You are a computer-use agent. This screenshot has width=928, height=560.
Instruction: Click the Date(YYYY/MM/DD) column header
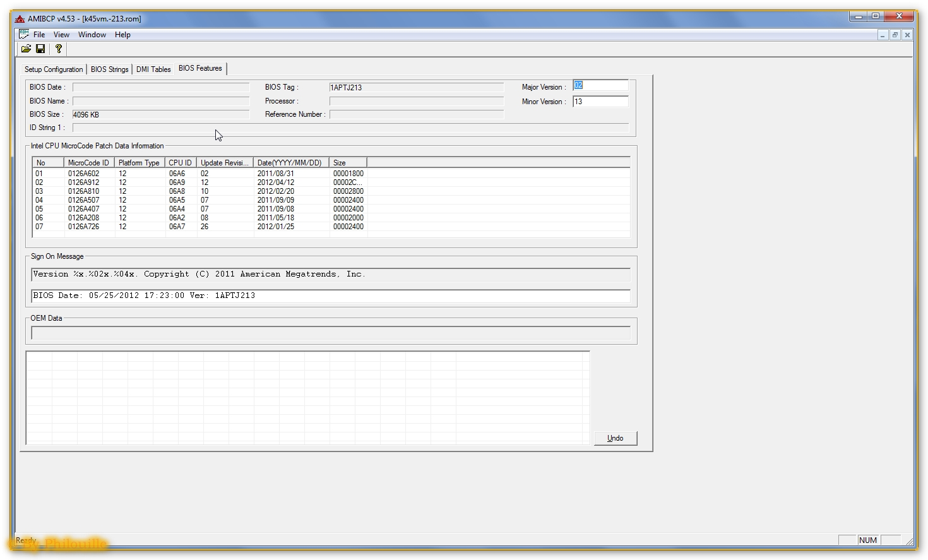(x=289, y=163)
